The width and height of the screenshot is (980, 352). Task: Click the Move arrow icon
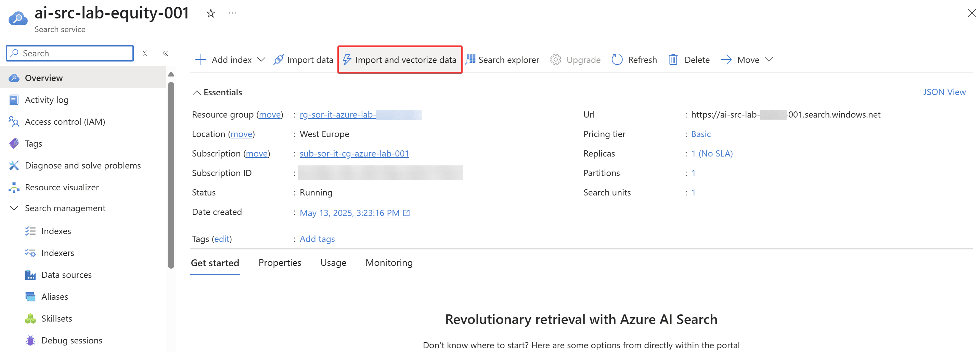click(x=726, y=60)
